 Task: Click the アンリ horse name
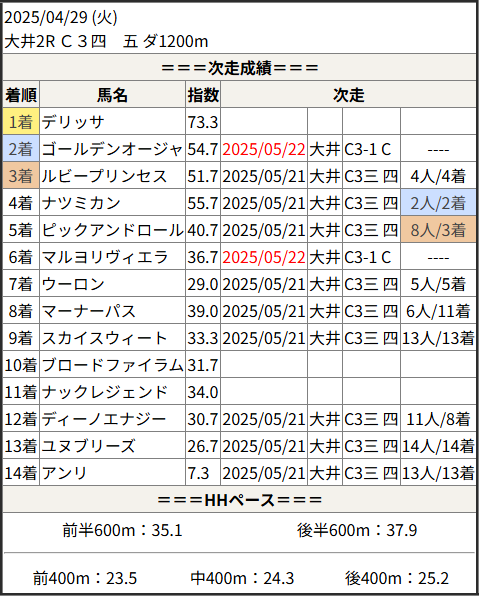pos(65,473)
